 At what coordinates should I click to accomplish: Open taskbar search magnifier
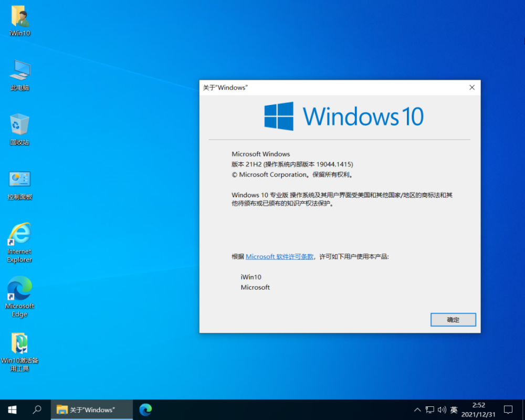tap(37, 409)
